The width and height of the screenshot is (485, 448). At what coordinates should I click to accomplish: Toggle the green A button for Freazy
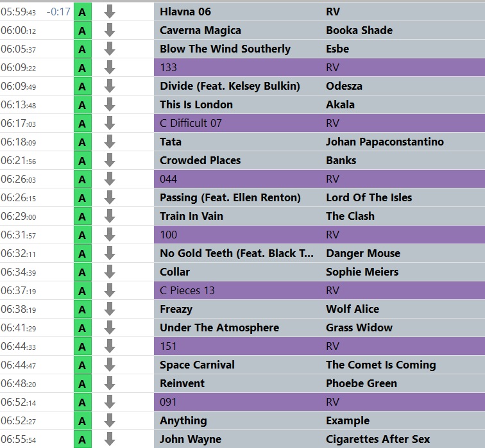[83, 310]
